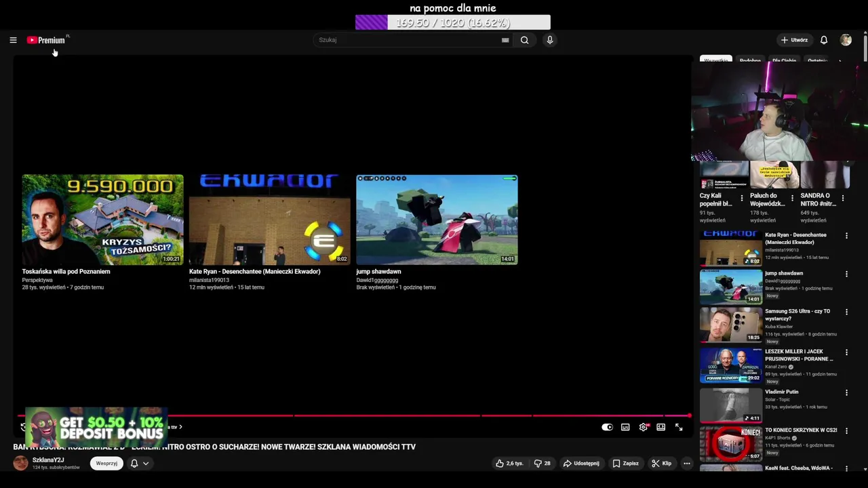Screen dimensions: 868x488
Task: Open SzklanaY2J channel avatar
Action: click(x=21, y=463)
